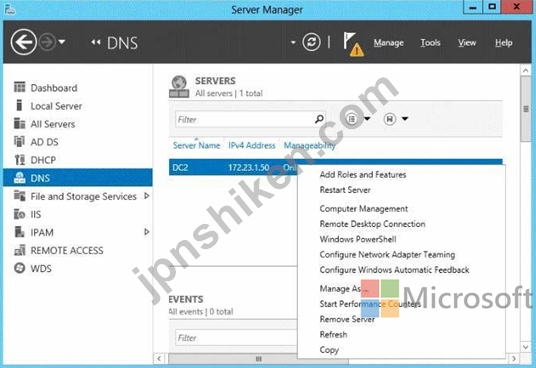Choose Remote Desktop Connection

click(372, 224)
